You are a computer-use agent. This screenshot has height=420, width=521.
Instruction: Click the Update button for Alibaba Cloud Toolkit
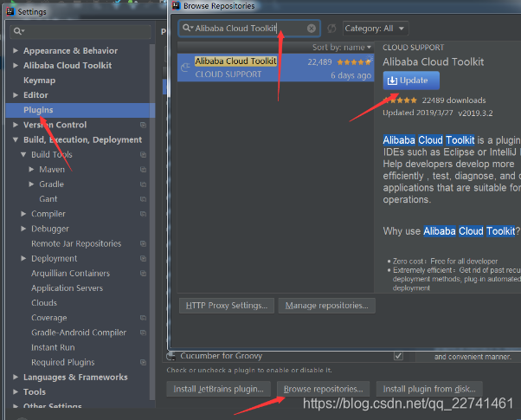click(x=411, y=81)
